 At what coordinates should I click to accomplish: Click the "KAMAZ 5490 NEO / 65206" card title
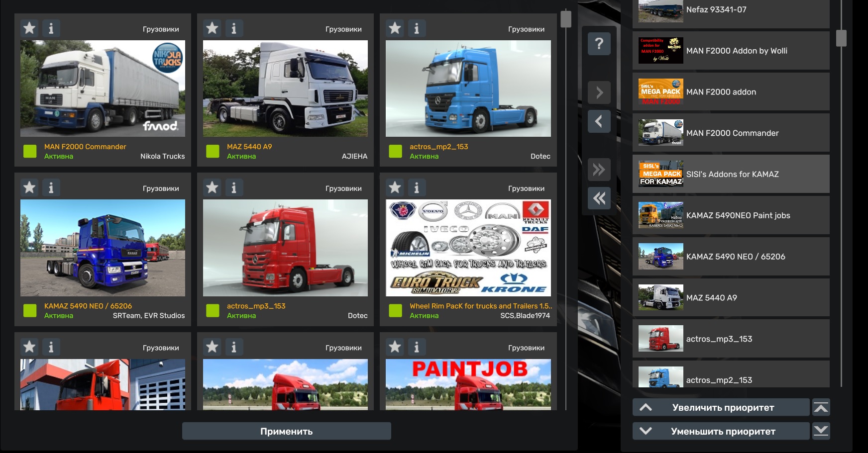point(88,306)
